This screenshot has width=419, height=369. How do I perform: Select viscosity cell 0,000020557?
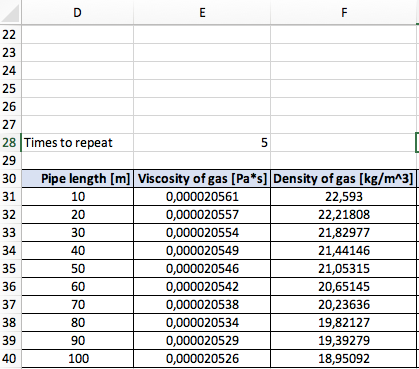(202, 215)
